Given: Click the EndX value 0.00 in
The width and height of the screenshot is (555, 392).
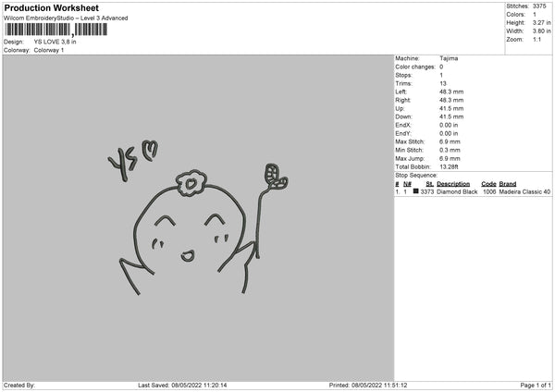Looking at the screenshot, I should pyautogui.click(x=449, y=125).
